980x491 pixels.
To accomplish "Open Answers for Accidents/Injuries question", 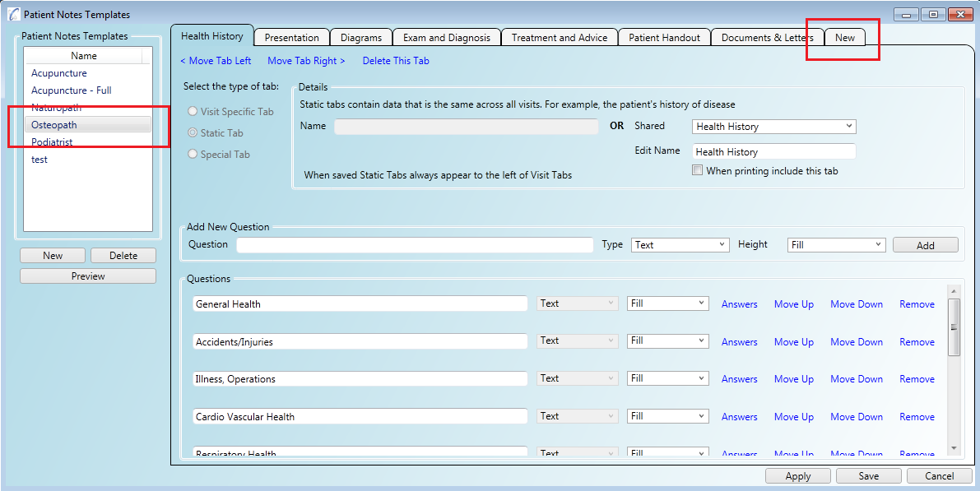I will 739,342.
